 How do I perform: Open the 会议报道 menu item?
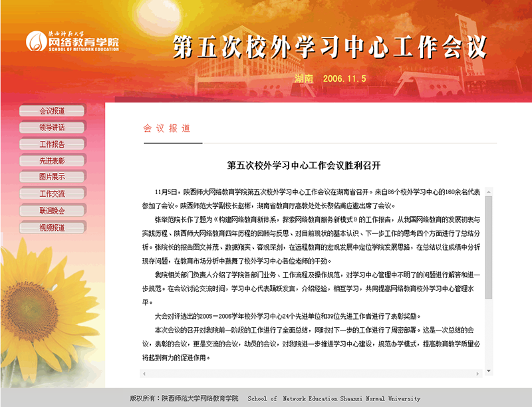point(52,111)
